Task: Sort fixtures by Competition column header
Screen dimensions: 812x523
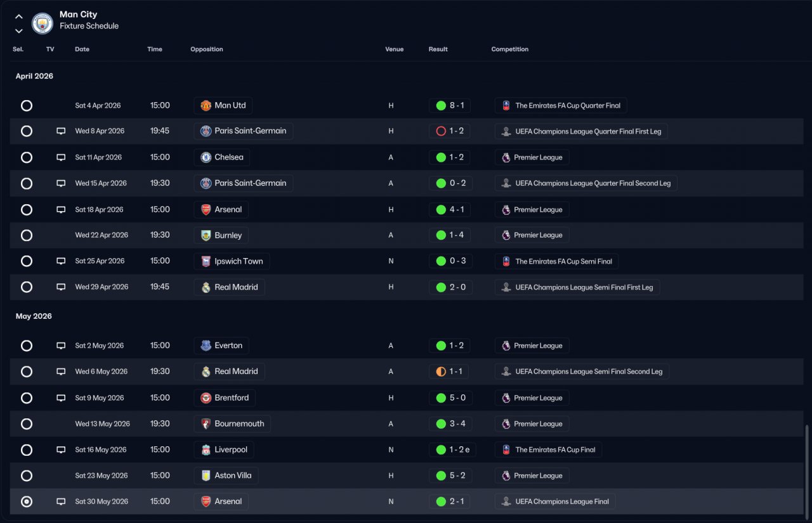Action: pos(509,49)
